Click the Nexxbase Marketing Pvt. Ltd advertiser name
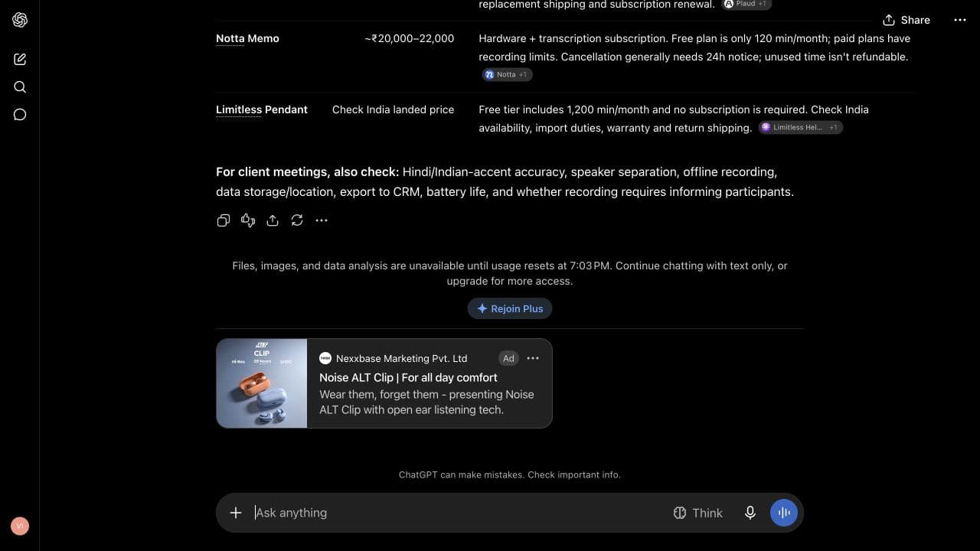This screenshot has width=980, height=551. tap(401, 358)
